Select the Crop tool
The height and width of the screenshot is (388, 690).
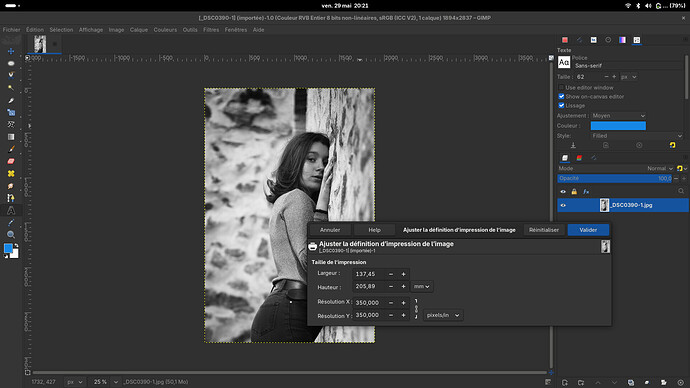pyautogui.click(x=11, y=100)
